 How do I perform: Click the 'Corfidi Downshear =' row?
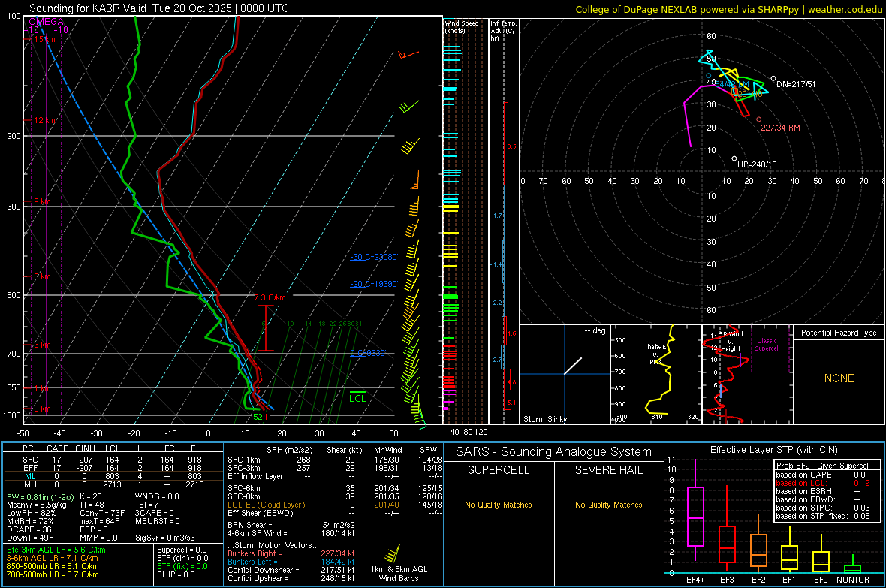click(291, 570)
